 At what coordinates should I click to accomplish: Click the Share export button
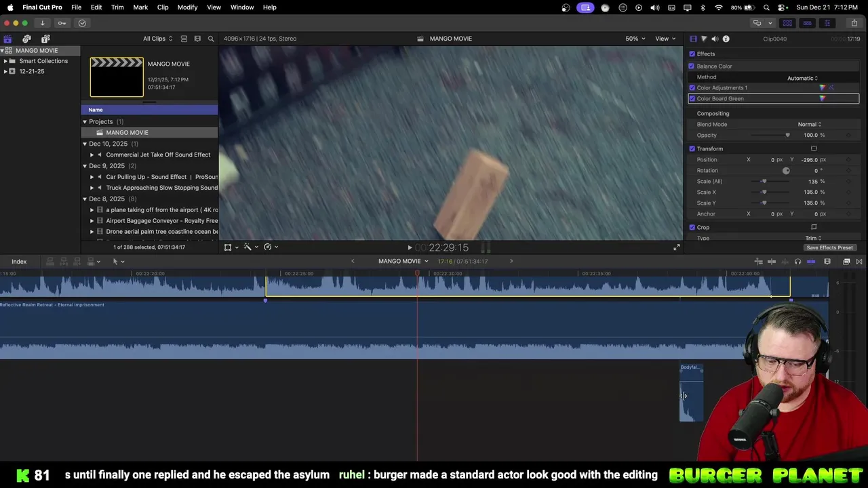click(x=854, y=23)
